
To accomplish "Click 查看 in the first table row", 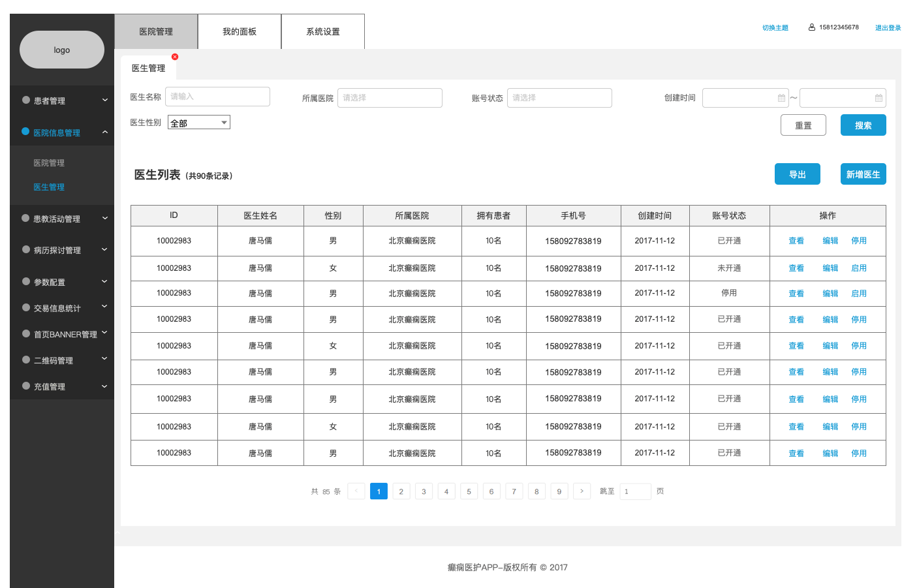I will tap(796, 241).
